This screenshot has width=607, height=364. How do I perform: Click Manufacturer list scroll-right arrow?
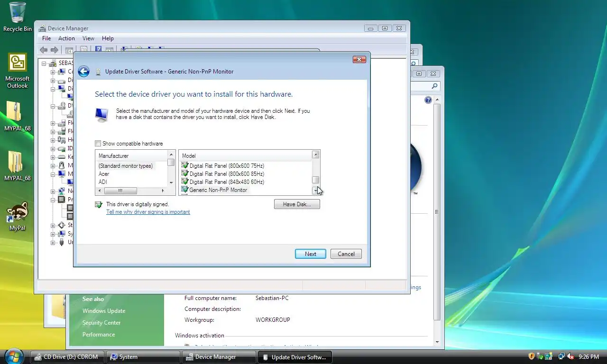[x=163, y=191]
